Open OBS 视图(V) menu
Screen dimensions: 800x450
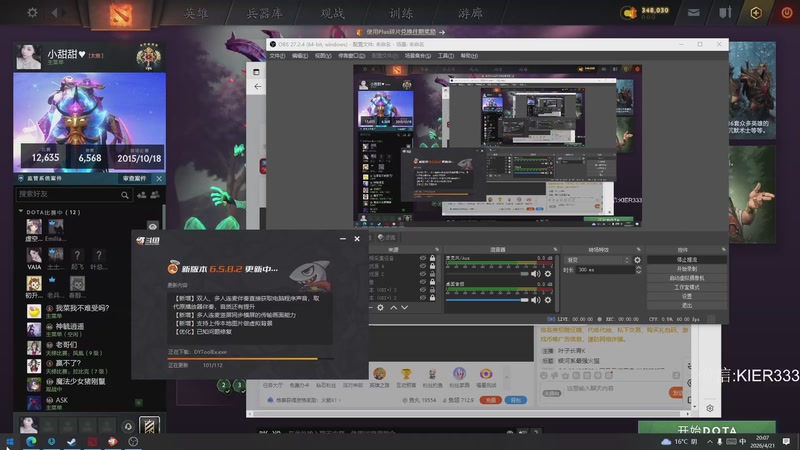point(323,56)
